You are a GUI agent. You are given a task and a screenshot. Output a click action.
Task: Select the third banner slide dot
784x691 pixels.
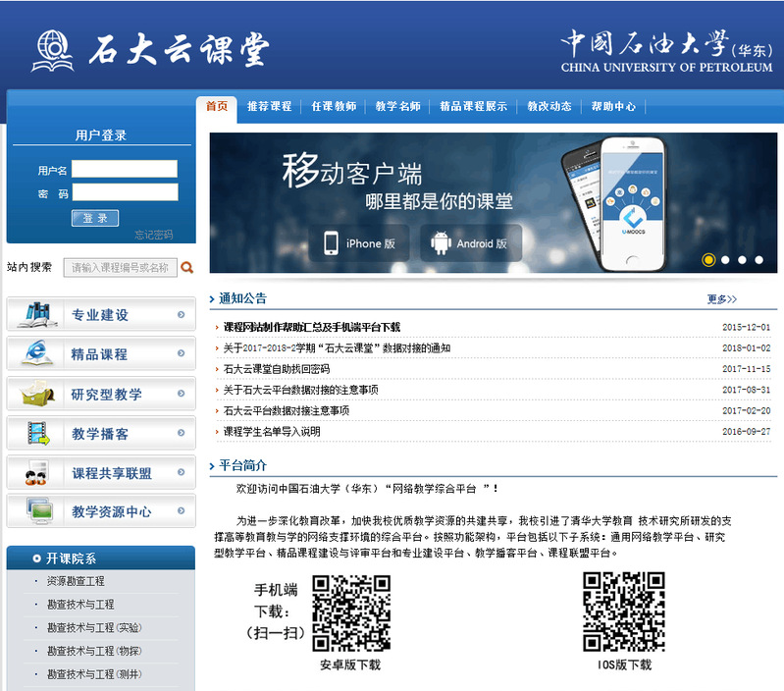click(x=742, y=259)
